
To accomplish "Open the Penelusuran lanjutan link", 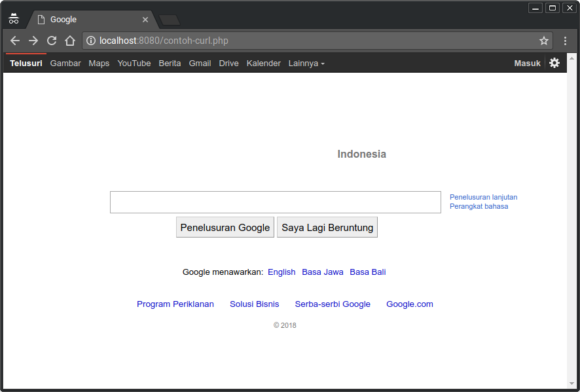I will (x=483, y=197).
